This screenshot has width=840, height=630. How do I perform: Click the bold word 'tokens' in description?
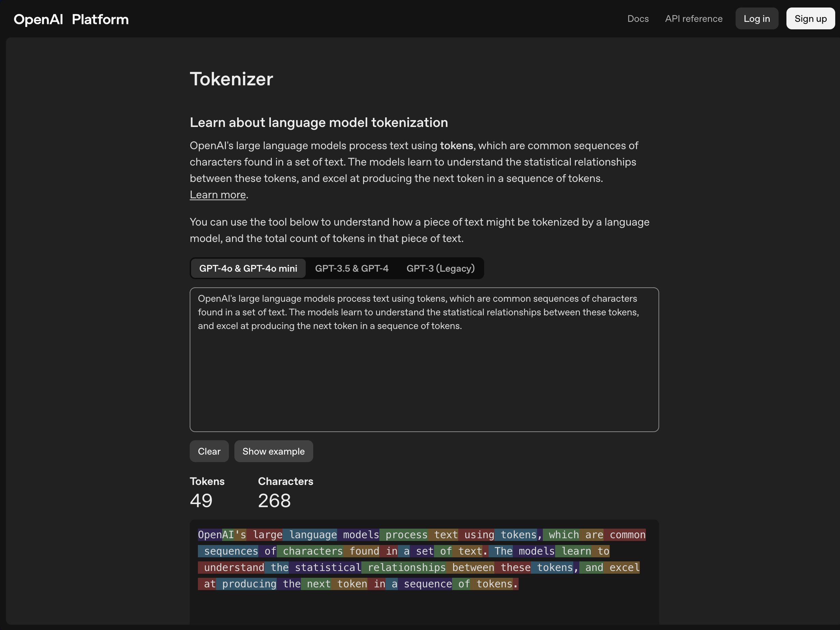pos(457,145)
